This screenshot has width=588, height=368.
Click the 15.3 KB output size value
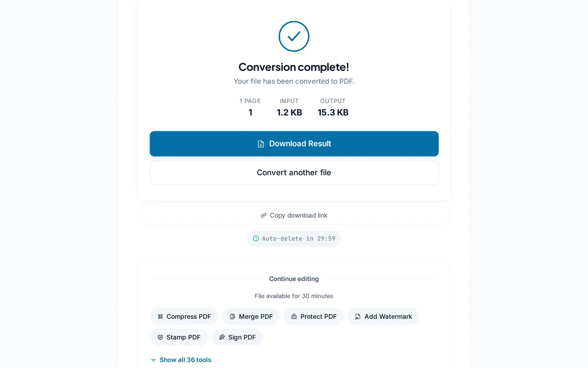pos(333,112)
